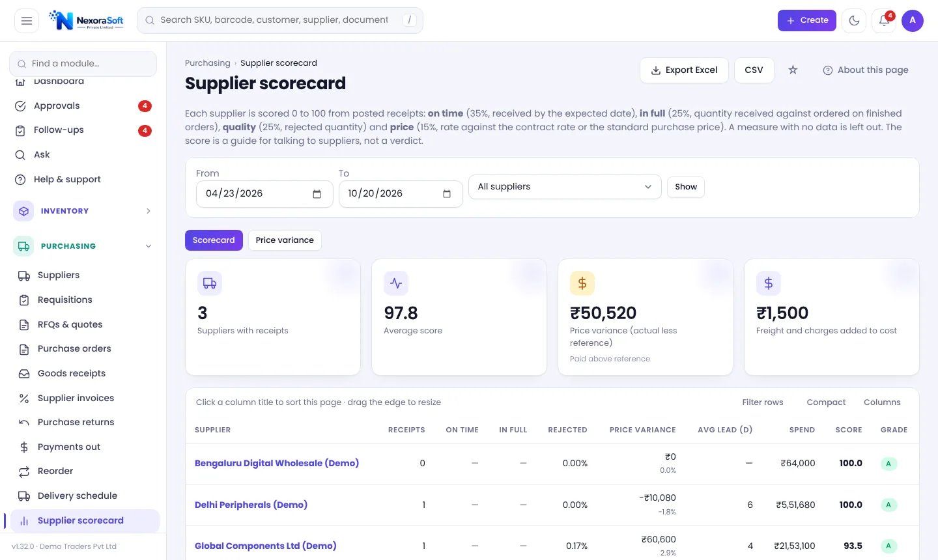This screenshot has height=560, width=938.
Task: Star this page as favorite
Action: click(793, 70)
